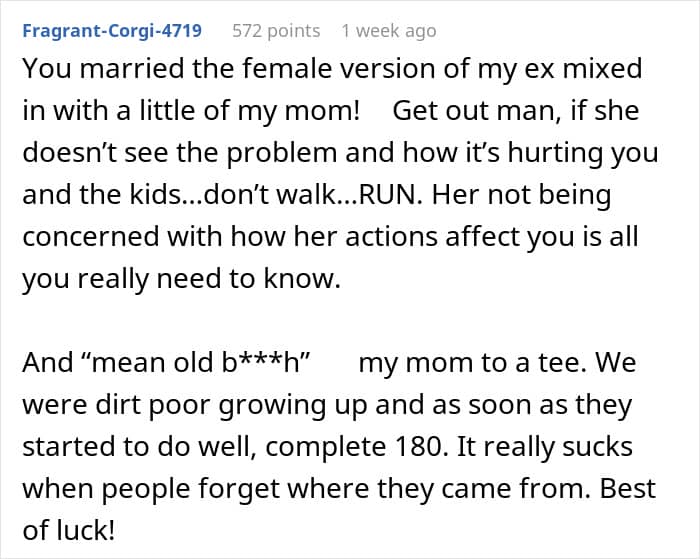Click the phrase "growing up"
Viewport: 700px width, 559px height.
tap(279, 404)
